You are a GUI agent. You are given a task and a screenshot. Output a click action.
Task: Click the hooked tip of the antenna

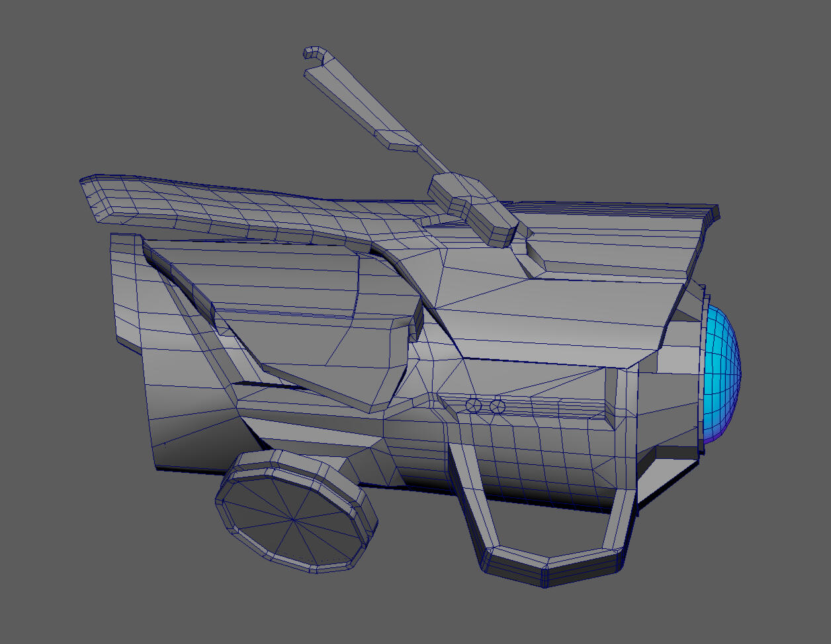point(312,53)
